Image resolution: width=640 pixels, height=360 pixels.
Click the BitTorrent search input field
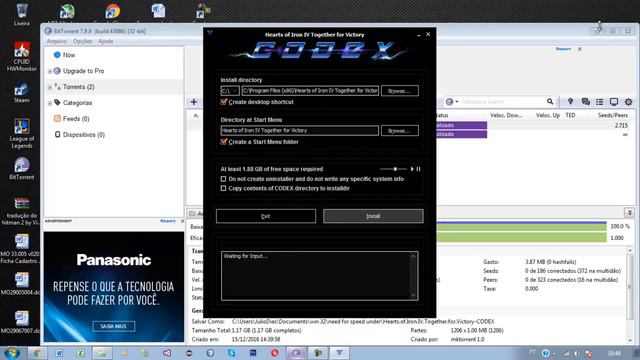[x=503, y=102]
